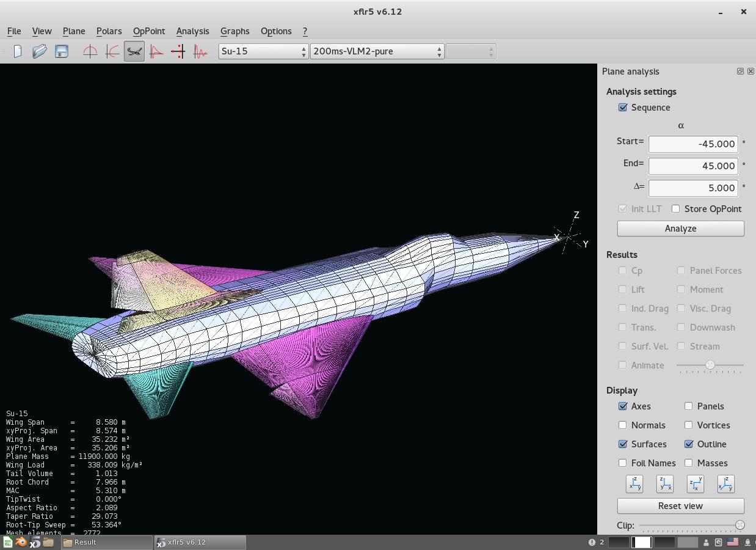Open the Analysis menu

(192, 31)
